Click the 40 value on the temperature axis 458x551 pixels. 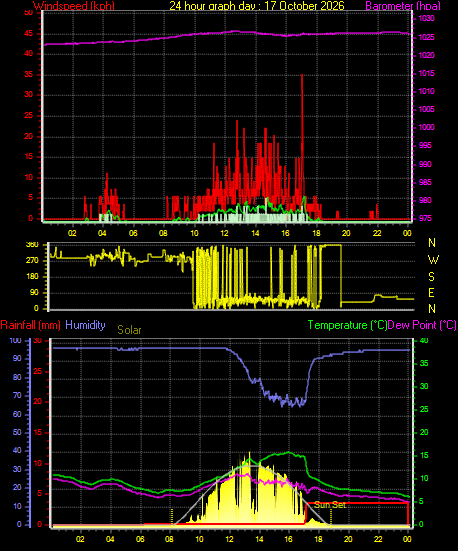tap(424, 341)
